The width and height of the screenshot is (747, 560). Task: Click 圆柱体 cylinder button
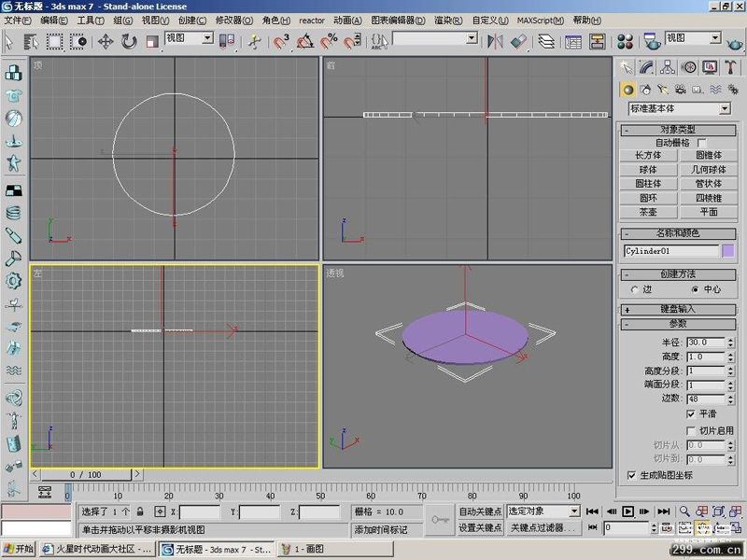pyautogui.click(x=648, y=184)
